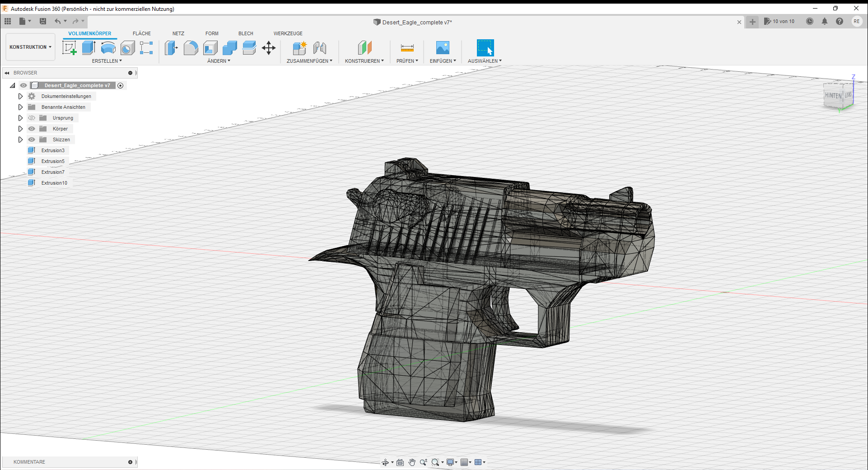
Task: Open the Konstruieren dropdown menu
Action: [364, 61]
